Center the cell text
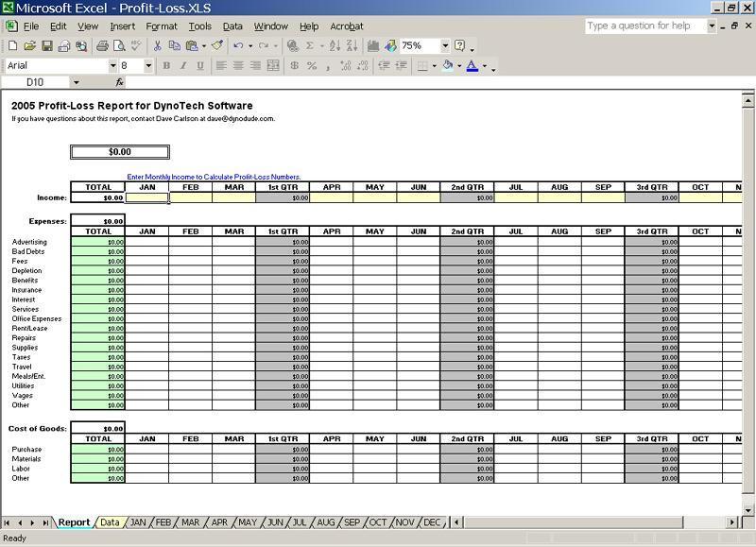The image size is (756, 547). tap(238, 65)
